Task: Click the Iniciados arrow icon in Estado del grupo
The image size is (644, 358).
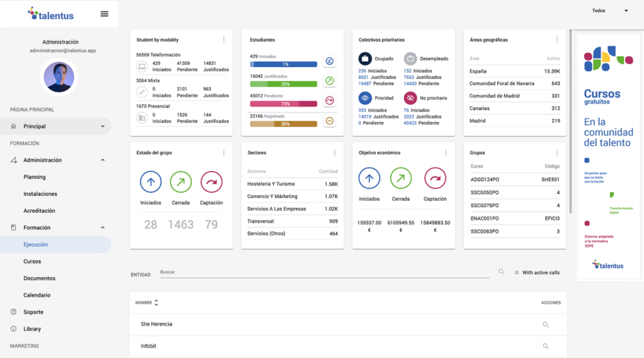Action: [x=151, y=182]
